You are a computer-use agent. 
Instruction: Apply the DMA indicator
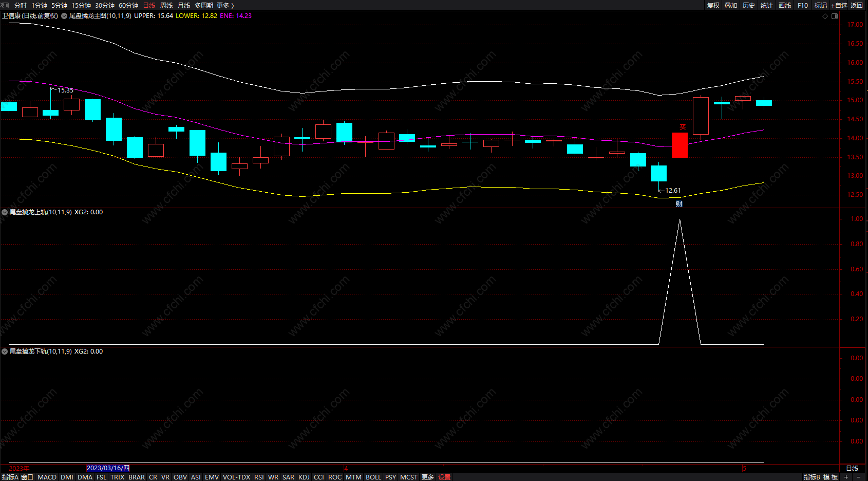tap(85, 477)
